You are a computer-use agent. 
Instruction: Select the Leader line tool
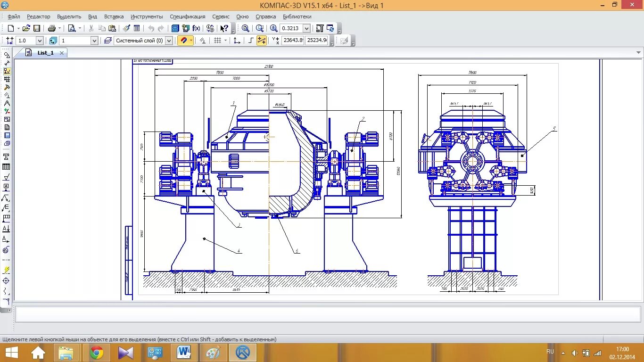(x=7, y=198)
